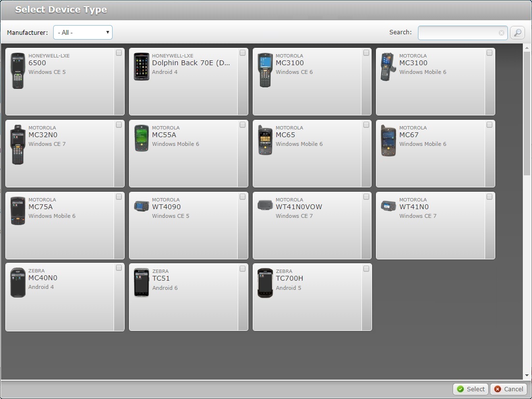This screenshot has height=399, width=532.
Task: Click the red X icon on Cancel button
Action: (497, 389)
